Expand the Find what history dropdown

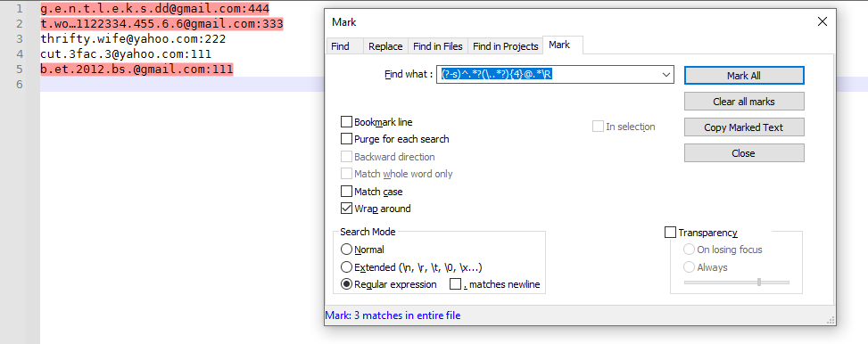pos(666,75)
